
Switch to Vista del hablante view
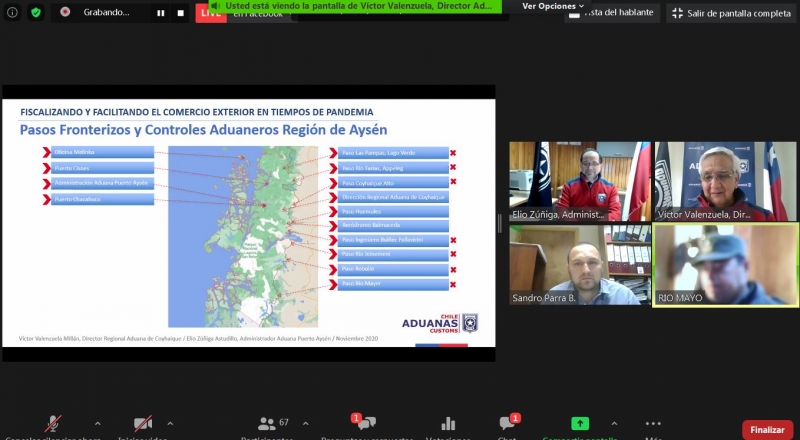click(612, 13)
